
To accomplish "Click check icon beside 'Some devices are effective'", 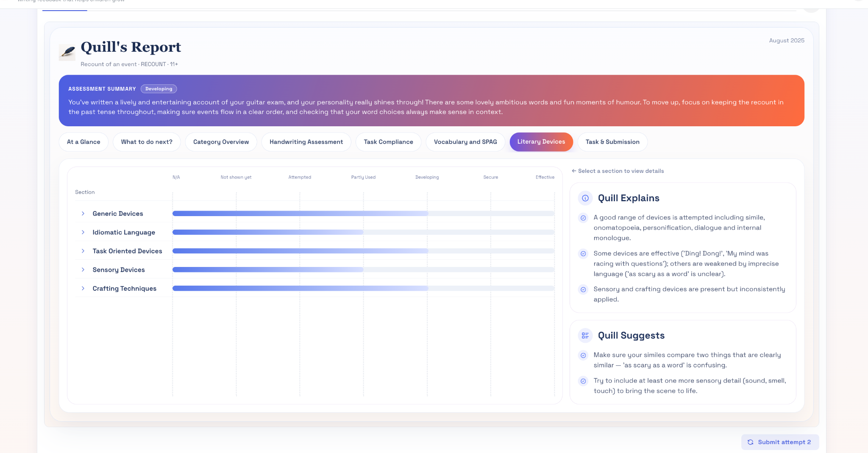I will [x=583, y=254].
